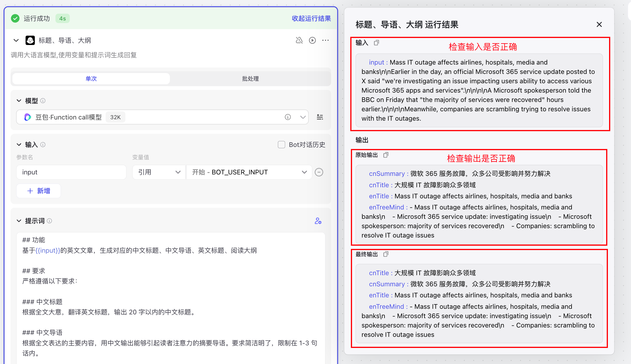Click the run node play icon
Screen dimensions: 631x364
[x=312, y=40]
